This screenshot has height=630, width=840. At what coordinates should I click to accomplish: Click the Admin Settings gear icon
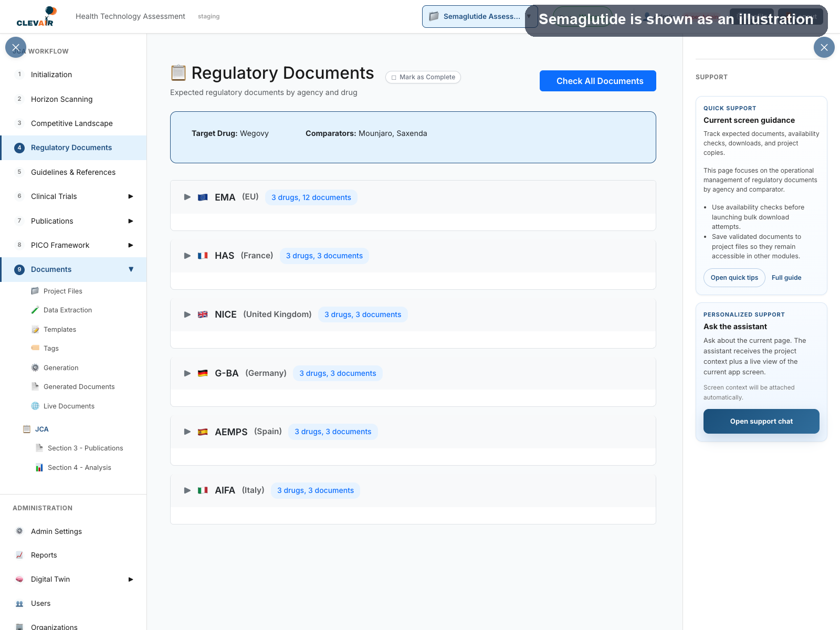point(19,531)
